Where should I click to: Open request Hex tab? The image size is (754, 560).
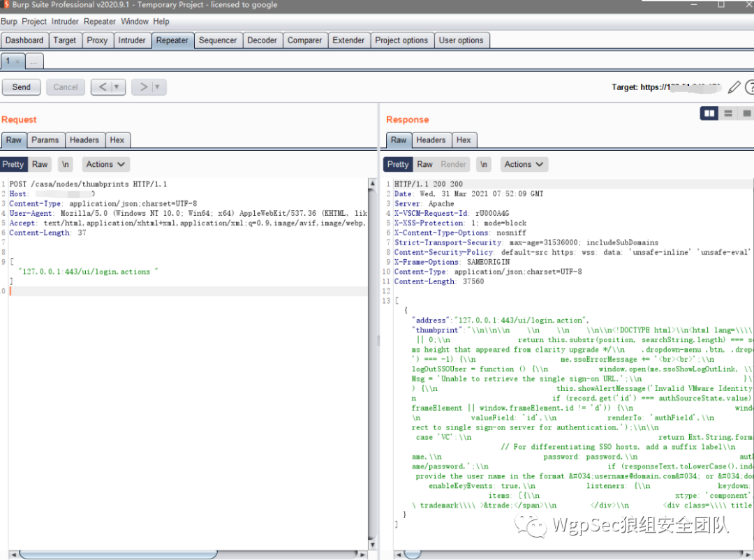[117, 140]
